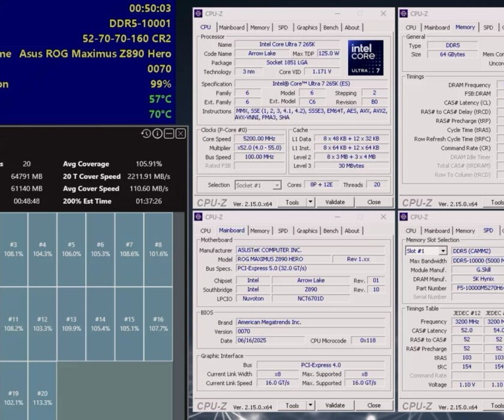
Task: Open the Memory tab in the Motherboard window
Action: (x=260, y=231)
